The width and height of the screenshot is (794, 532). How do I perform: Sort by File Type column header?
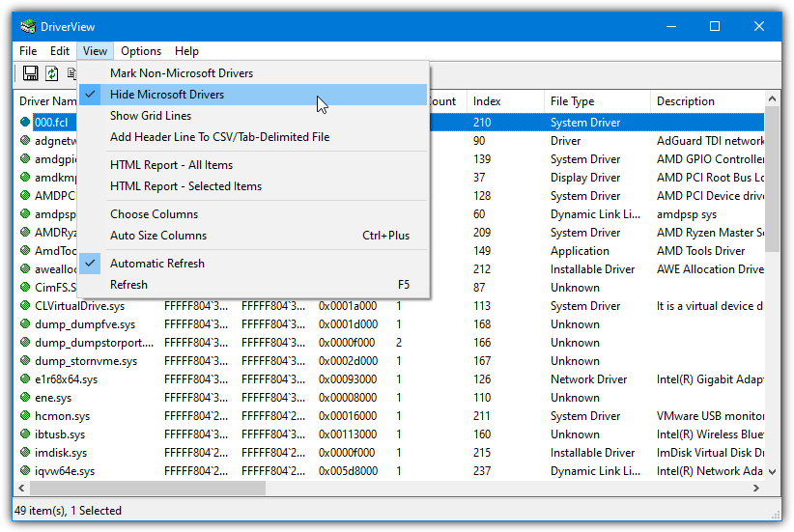(597, 101)
